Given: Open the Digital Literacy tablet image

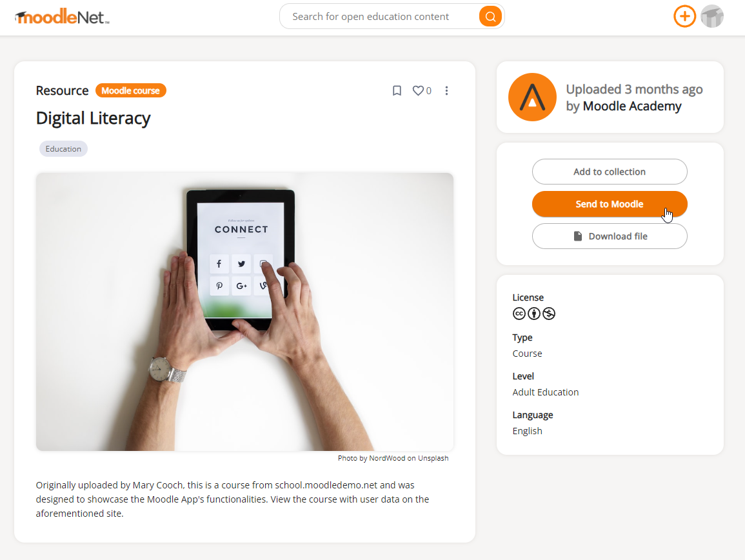Looking at the screenshot, I should point(244,312).
